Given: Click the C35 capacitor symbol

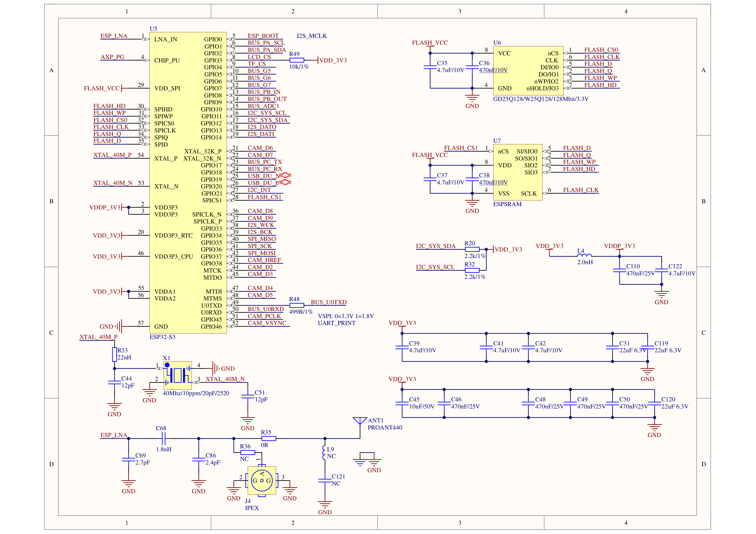Looking at the screenshot, I should 430,67.
